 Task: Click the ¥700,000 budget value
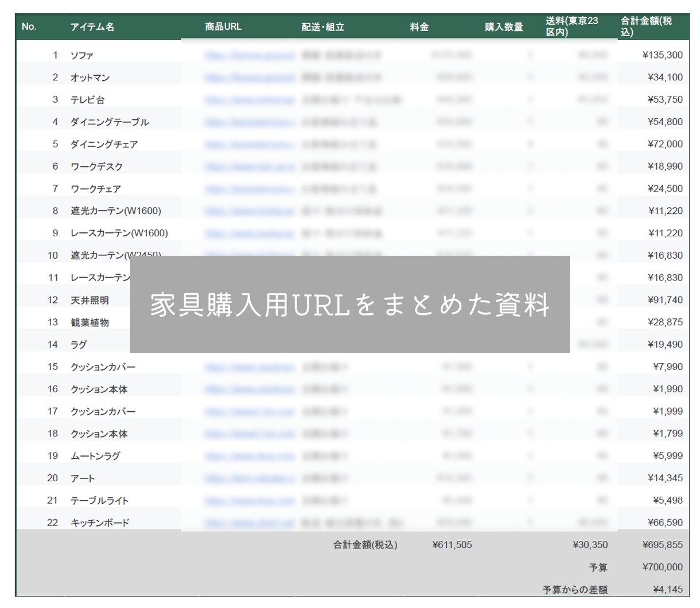point(662,567)
